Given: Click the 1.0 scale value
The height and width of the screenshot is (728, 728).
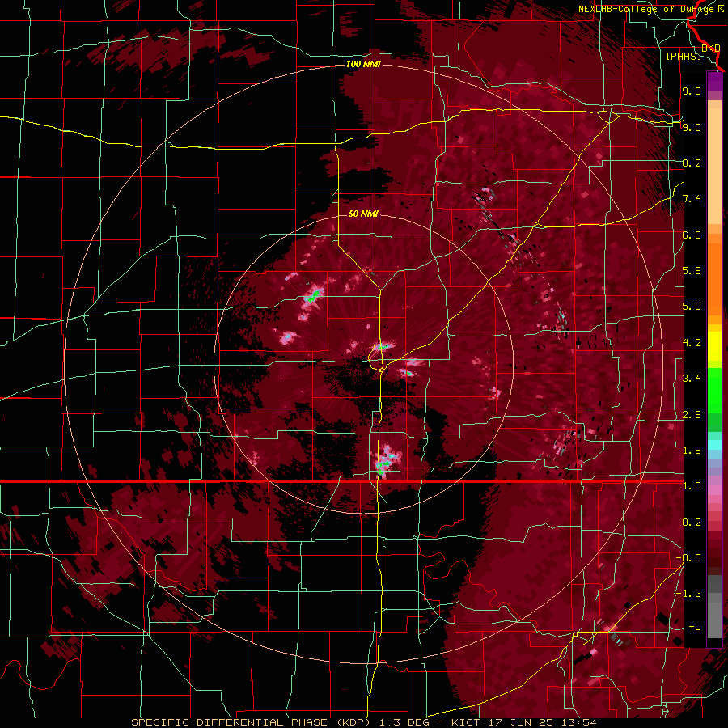Looking at the screenshot, I should 692,486.
